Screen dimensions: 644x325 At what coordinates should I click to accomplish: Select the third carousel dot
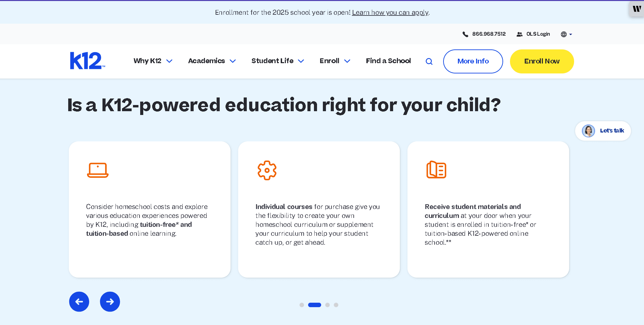[x=328, y=305]
